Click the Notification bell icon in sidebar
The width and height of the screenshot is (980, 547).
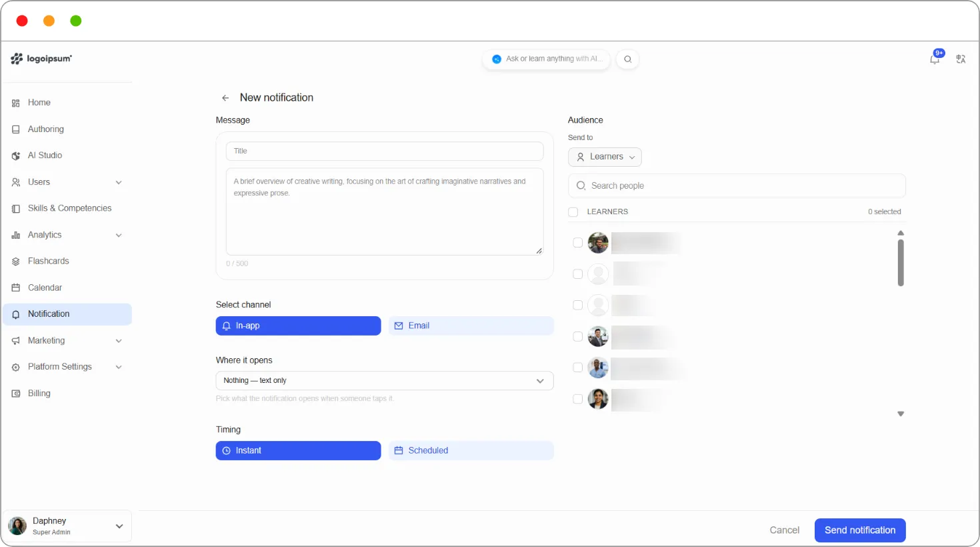16,314
